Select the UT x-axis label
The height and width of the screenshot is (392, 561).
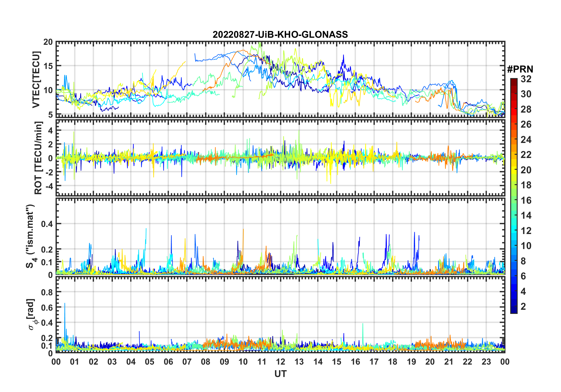pyautogui.click(x=280, y=374)
